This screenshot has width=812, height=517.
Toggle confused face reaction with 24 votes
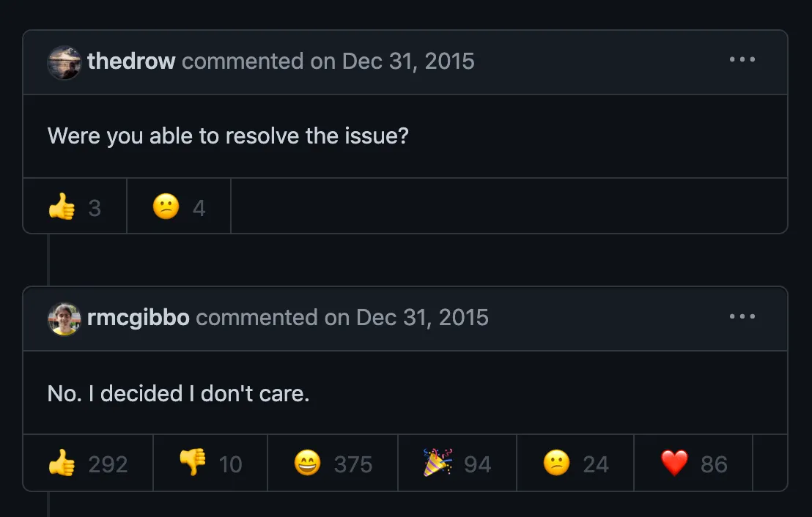[x=575, y=463]
